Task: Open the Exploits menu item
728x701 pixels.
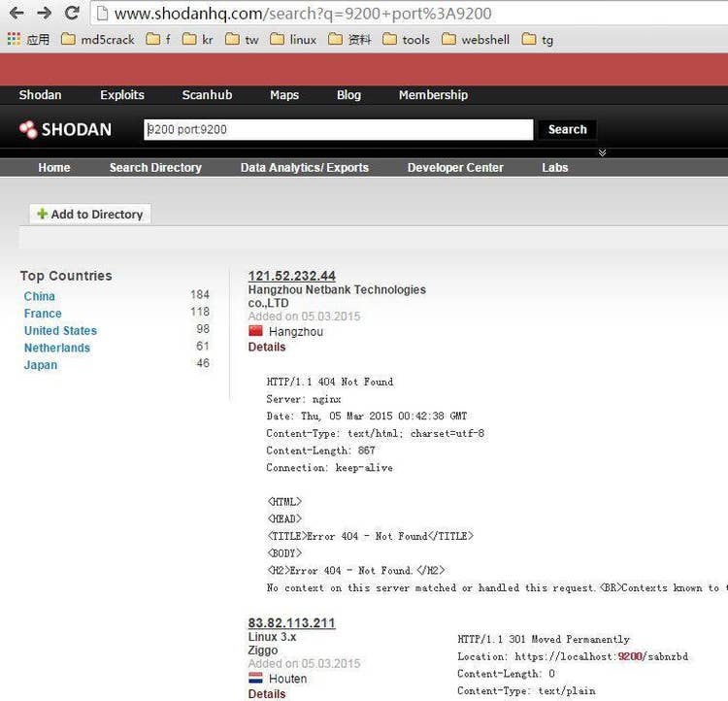Action: click(x=122, y=95)
